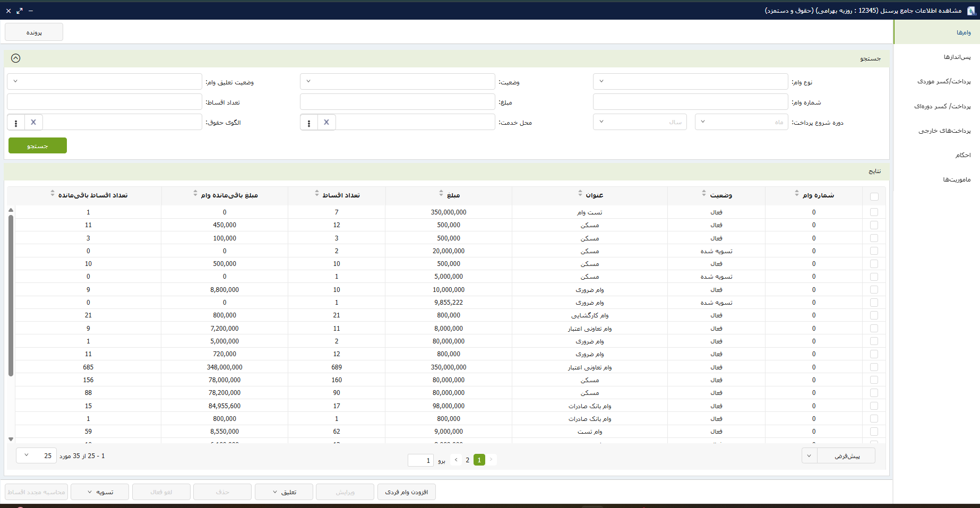The width and height of the screenshot is (980, 508).
Task: Open محل خدمت lookup with three-dots icon
Action: pos(309,123)
